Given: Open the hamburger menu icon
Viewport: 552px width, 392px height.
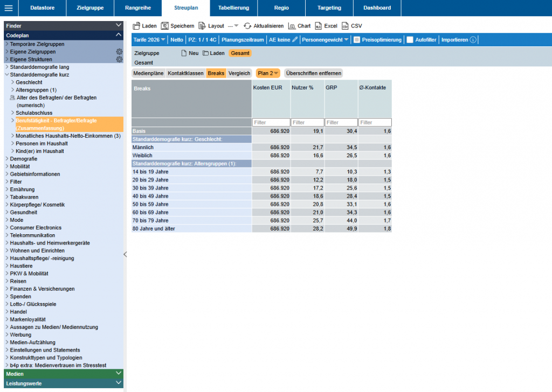Looking at the screenshot, I should click(x=9, y=8).
